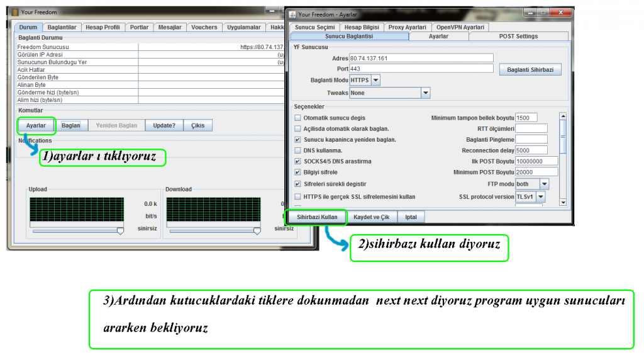Image resolution: width=644 pixels, height=362 pixels.
Task: Click the Seçenekler vertical scrollbar thumb
Action: pyautogui.click(x=563, y=137)
